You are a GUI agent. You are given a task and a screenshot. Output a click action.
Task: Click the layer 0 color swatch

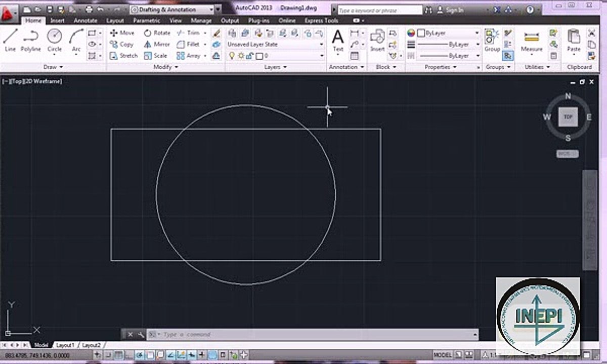click(x=259, y=56)
